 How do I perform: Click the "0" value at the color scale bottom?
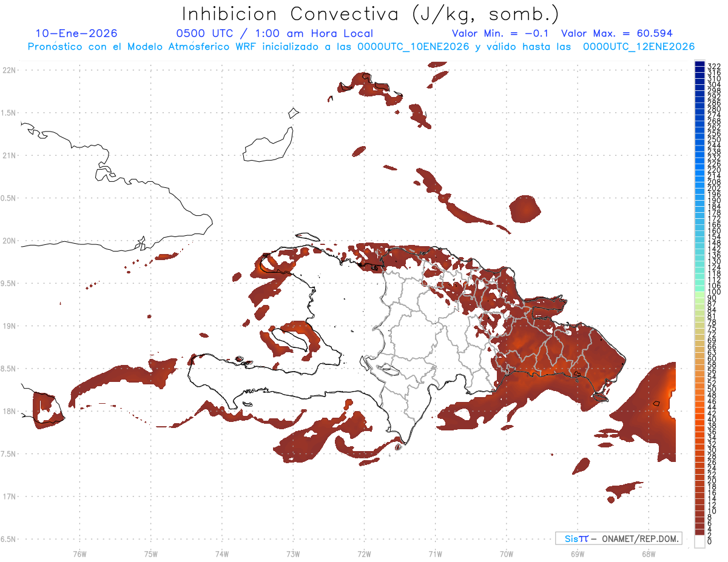709,541
